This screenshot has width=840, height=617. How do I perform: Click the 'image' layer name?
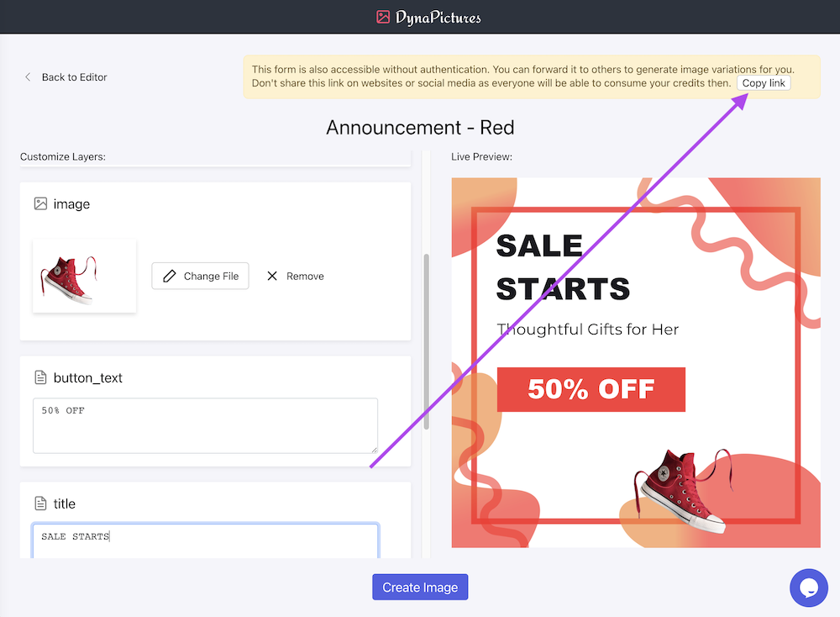[71, 204]
